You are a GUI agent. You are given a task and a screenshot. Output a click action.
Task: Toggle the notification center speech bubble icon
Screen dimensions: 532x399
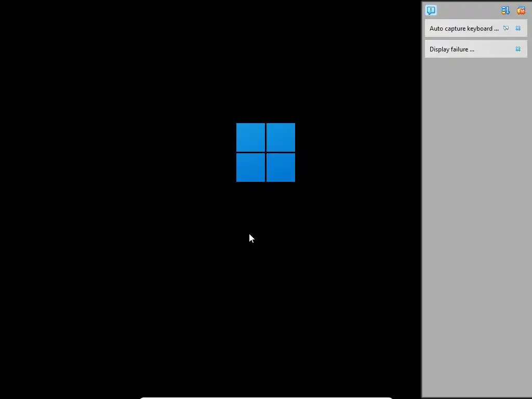pos(431,10)
